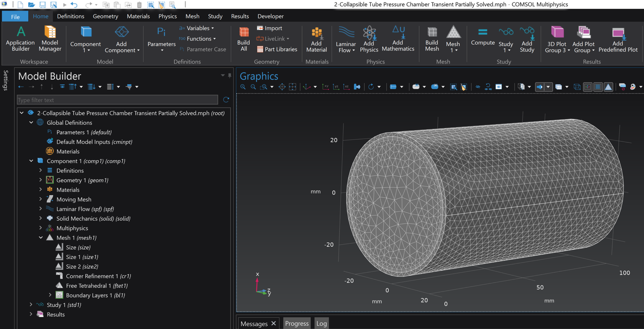Click the Model Builder filter text field
Viewport: 644px width, 329px height.
[x=117, y=100]
